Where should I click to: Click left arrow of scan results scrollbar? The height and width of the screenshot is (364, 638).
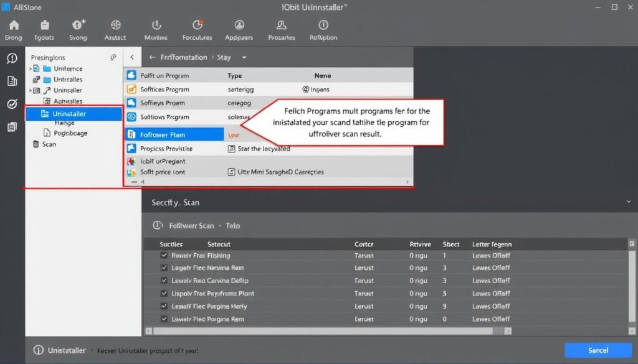148,331
